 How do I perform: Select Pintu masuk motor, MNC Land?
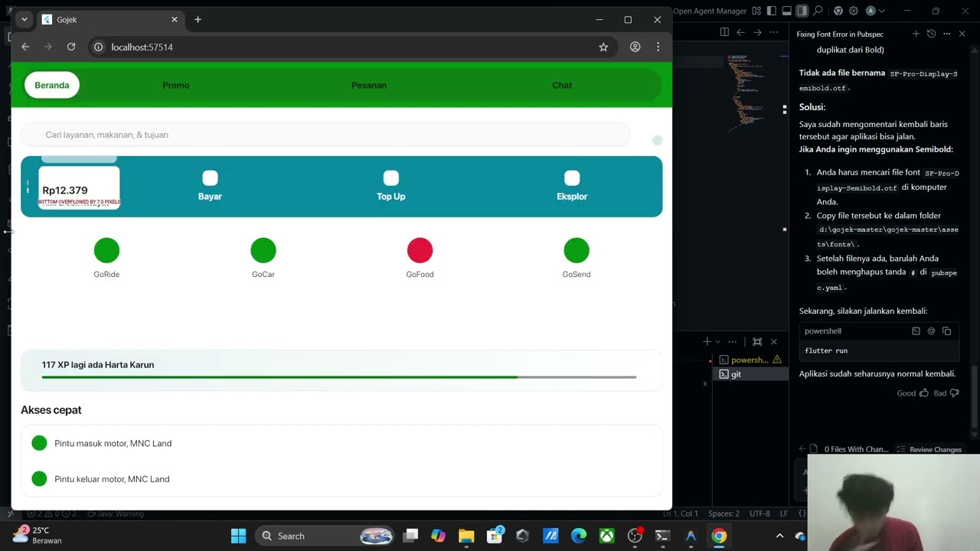coord(341,443)
